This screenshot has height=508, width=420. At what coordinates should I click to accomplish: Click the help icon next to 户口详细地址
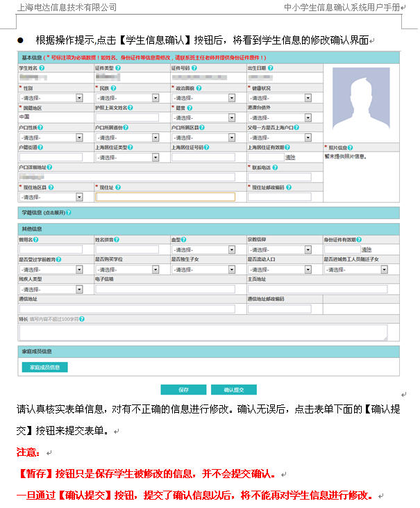50,167
